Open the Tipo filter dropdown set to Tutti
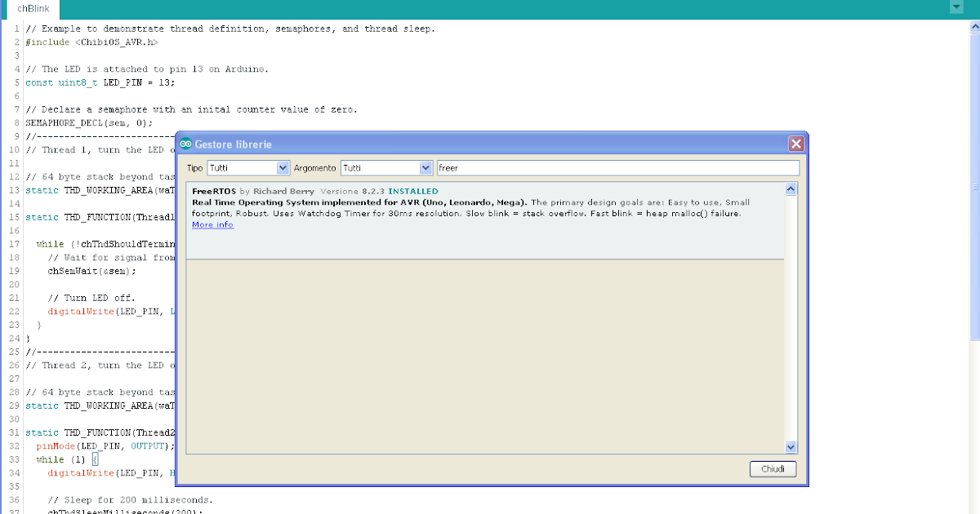The image size is (980, 514). tap(249, 166)
